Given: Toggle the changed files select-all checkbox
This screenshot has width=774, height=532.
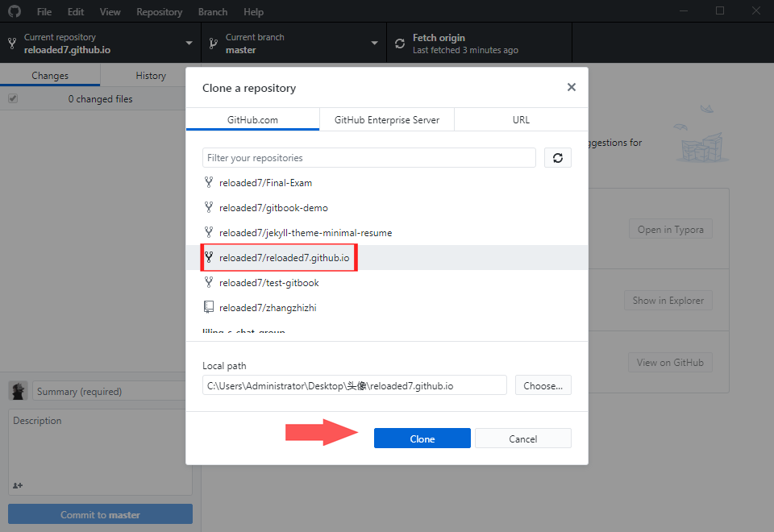Looking at the screenshot, I should [x=13, y=98].
